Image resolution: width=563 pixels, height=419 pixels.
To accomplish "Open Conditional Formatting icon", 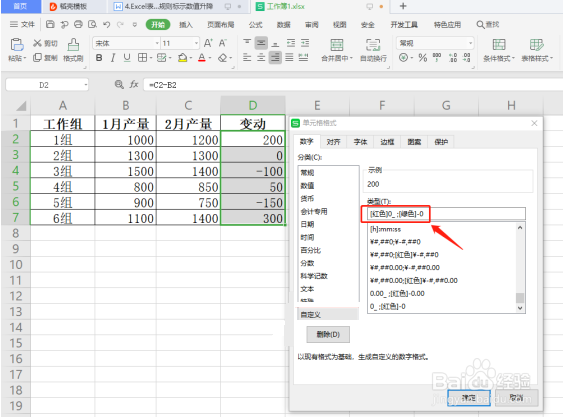I will [499, 45].
